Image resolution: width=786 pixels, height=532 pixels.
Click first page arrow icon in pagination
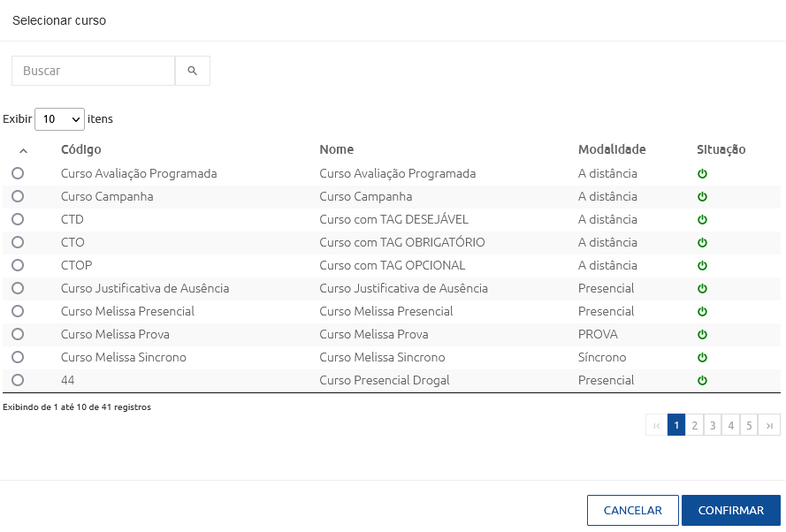[657, 425]
